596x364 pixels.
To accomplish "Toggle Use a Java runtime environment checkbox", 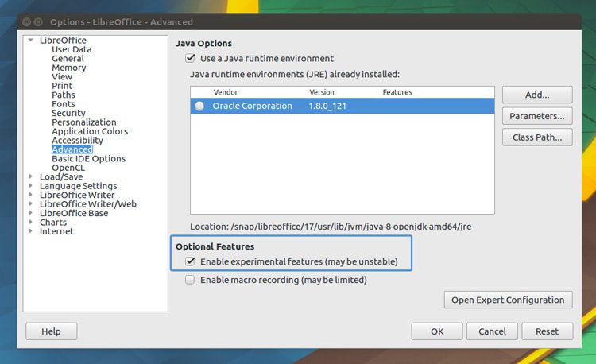I will [190, 59].
